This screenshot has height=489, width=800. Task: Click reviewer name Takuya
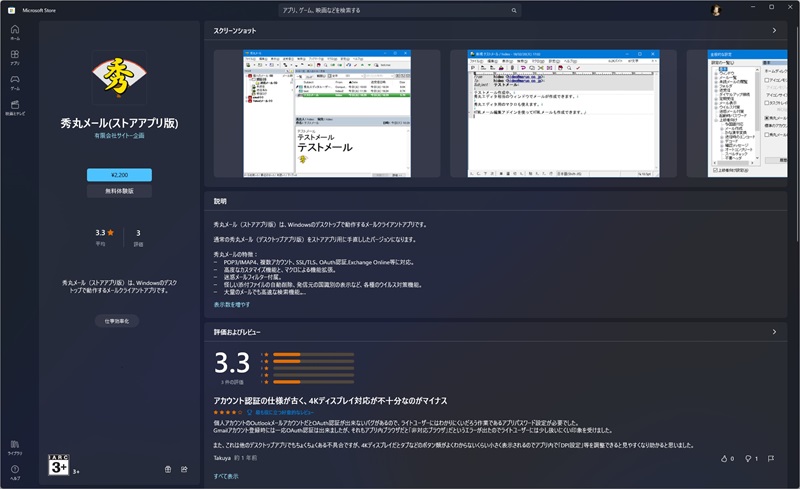pos(222,458)
